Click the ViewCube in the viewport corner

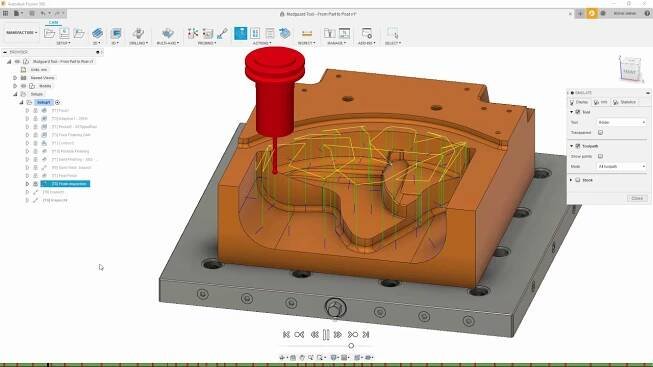pos(630,69)
